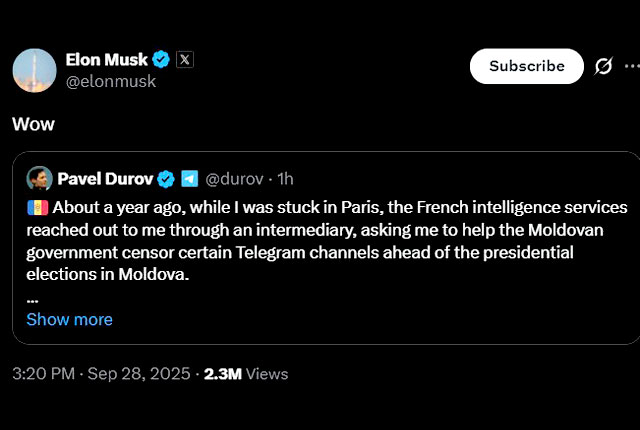The height and width of the screenshot is (430, 640).
Task: Open Elon Musk display name link
Action: 106,60
